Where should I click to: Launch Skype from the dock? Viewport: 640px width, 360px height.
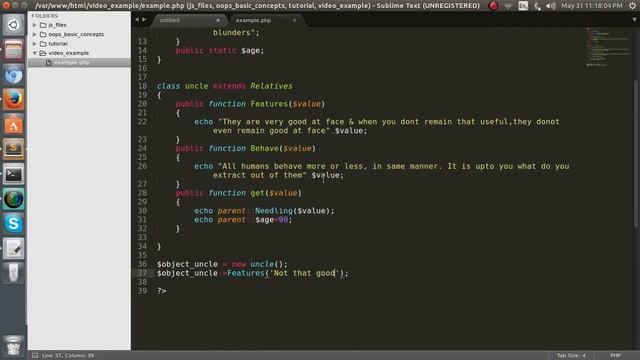(x=13, y=224)
